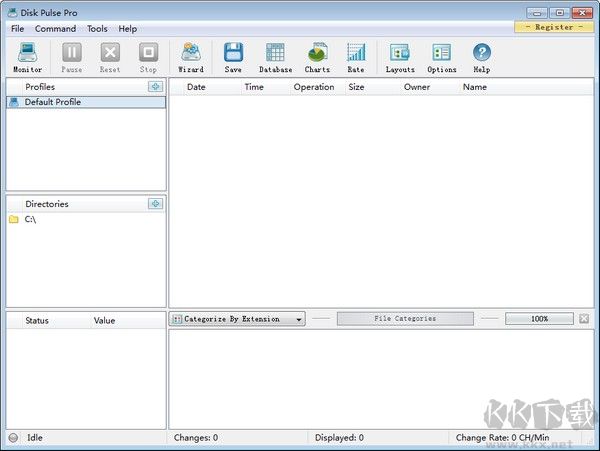The height and width of the screenshot is (451, 600).
Task: Expand the Categorize By Extension dropdown
Action: [x=237, y=319]
